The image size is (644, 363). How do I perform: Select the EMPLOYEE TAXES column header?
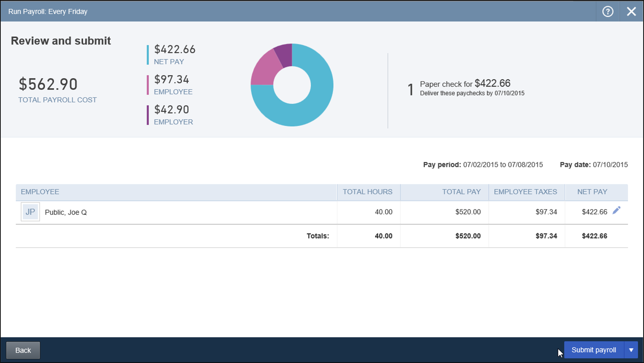click(525, 192)
